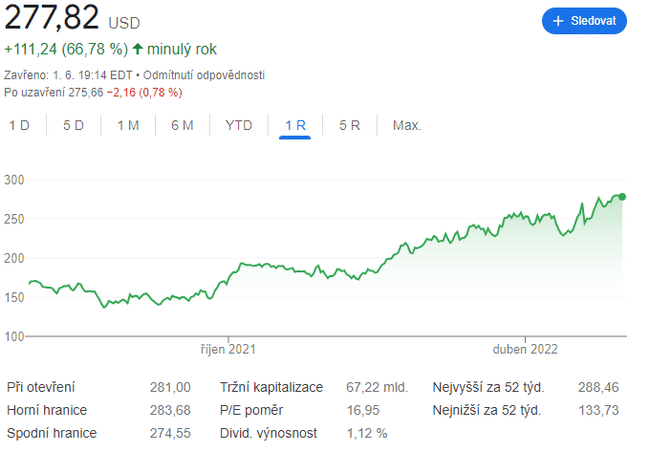
Task: Show the Max. time range
Action: click(x=406, y=125)
